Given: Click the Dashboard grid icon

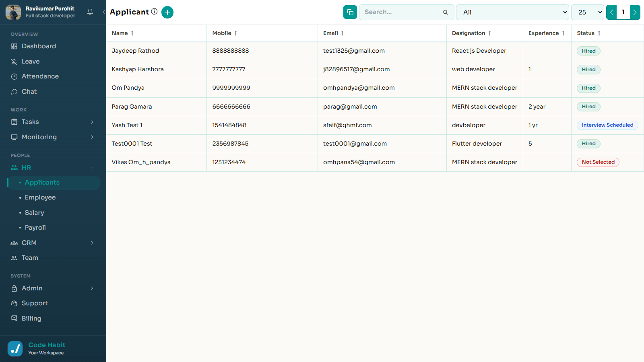Looking at the screenshot, I should pyautogui.click(x=14, y=46).
